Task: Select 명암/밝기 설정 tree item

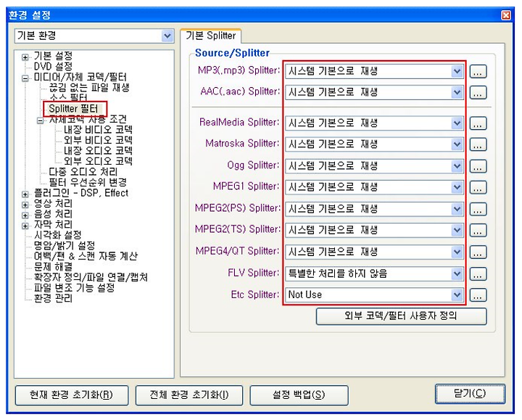Action: coord(65,246)
